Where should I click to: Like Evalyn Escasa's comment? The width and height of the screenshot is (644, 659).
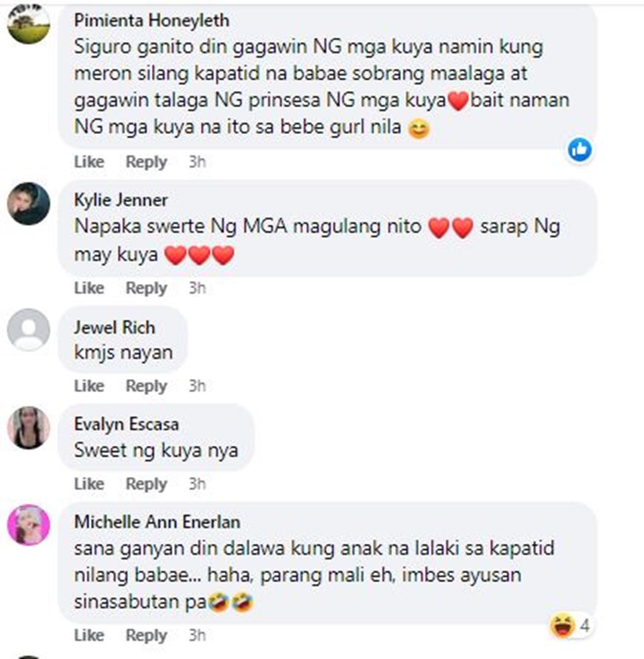[89, 484]
